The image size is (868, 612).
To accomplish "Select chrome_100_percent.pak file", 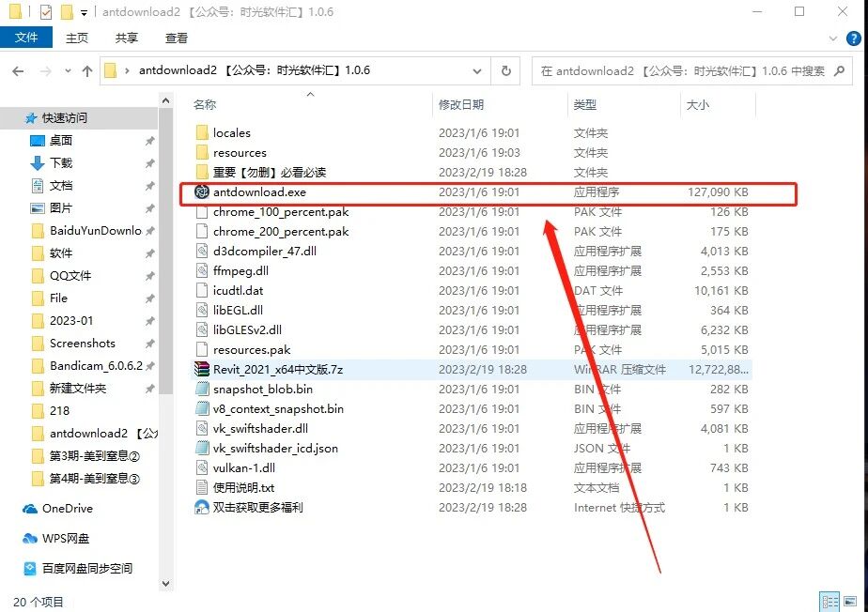I will tap(281, 212).
